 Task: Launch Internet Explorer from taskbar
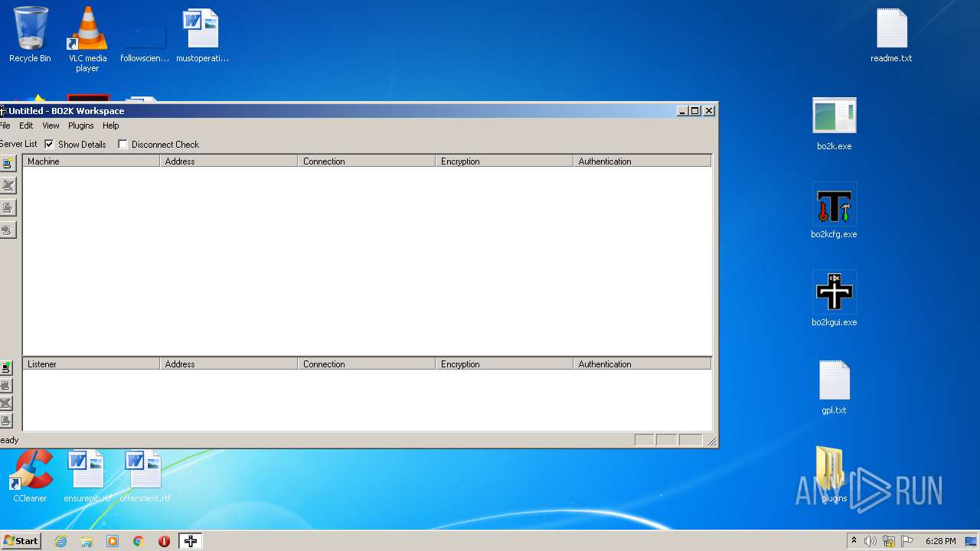pos(60,541)
